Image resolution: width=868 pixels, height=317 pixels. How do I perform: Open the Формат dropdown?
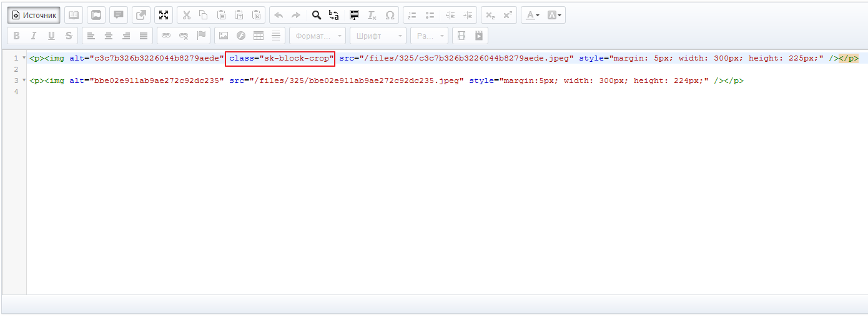pyautogui.click(x=317, y=36)
